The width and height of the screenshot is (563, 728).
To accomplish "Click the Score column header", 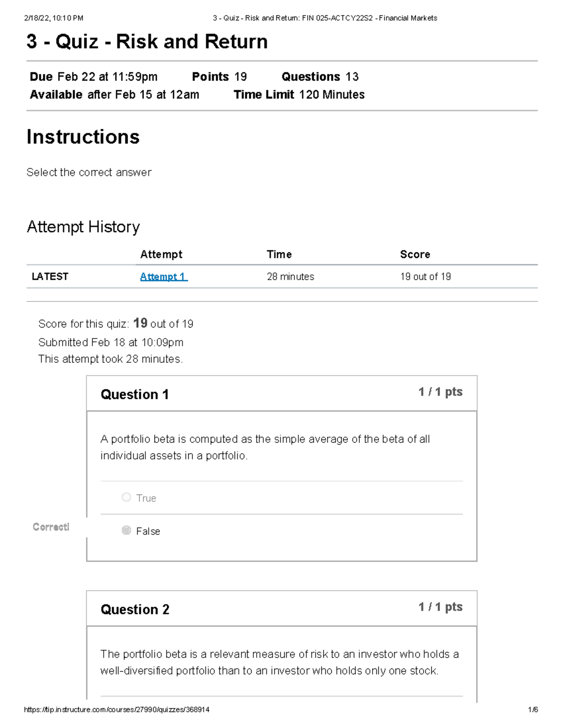I will pos(415,255).
